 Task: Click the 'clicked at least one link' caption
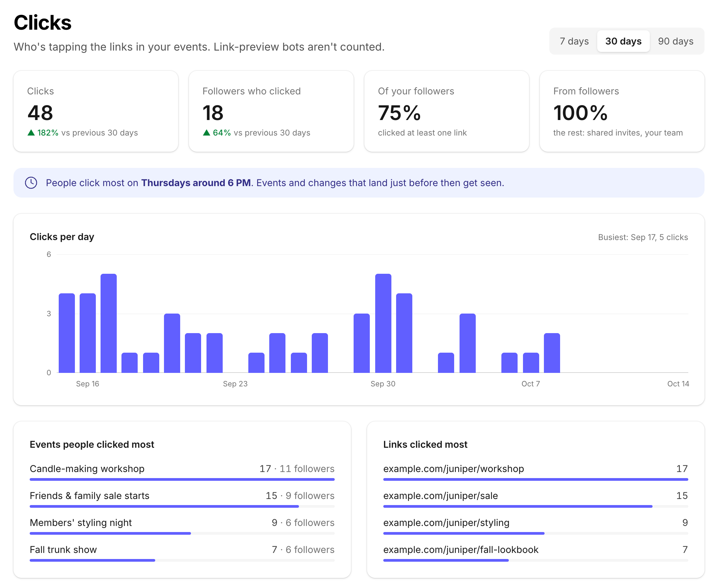(x=422, y=133)
